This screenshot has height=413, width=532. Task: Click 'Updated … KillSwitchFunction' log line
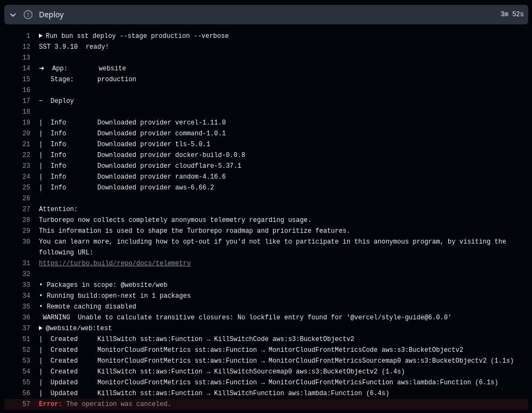(x=214, y=394)
